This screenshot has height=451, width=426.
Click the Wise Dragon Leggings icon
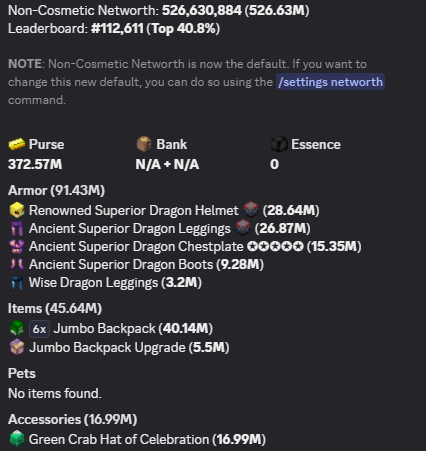pos(17,283)
